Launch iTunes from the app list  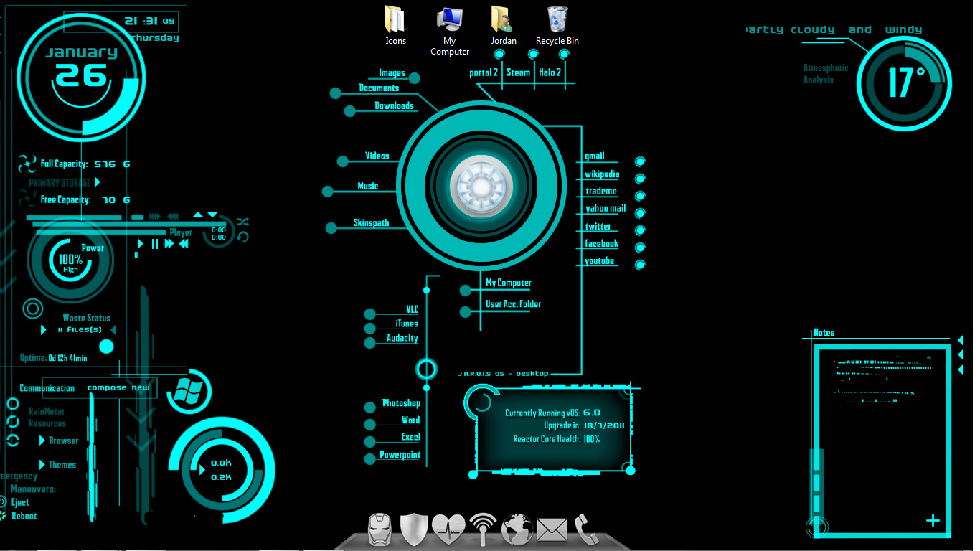click(x=407, y=324)
